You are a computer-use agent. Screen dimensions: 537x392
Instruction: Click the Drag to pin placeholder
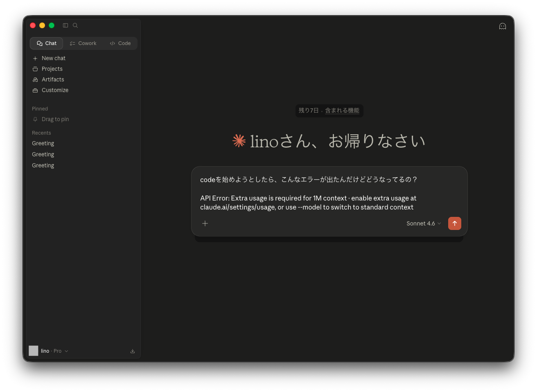55,119
